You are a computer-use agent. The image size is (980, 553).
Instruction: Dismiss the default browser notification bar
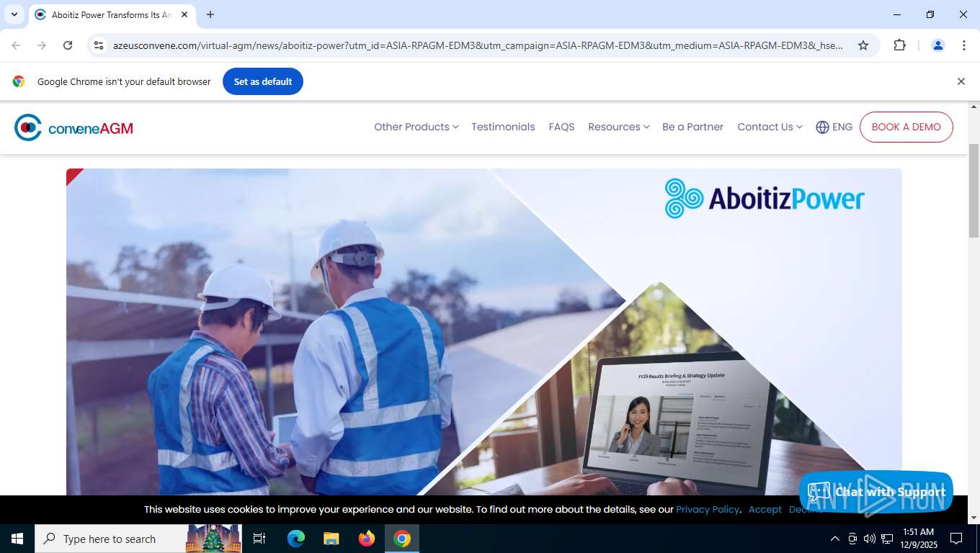pos(961,81)
